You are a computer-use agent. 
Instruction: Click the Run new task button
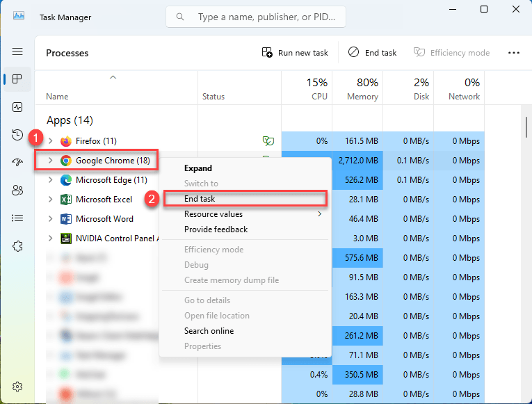pos(295,53)
